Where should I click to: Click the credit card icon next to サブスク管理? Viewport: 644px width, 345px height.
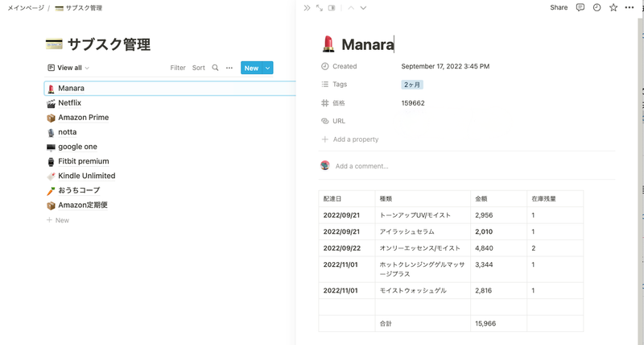tap(54, 44)
